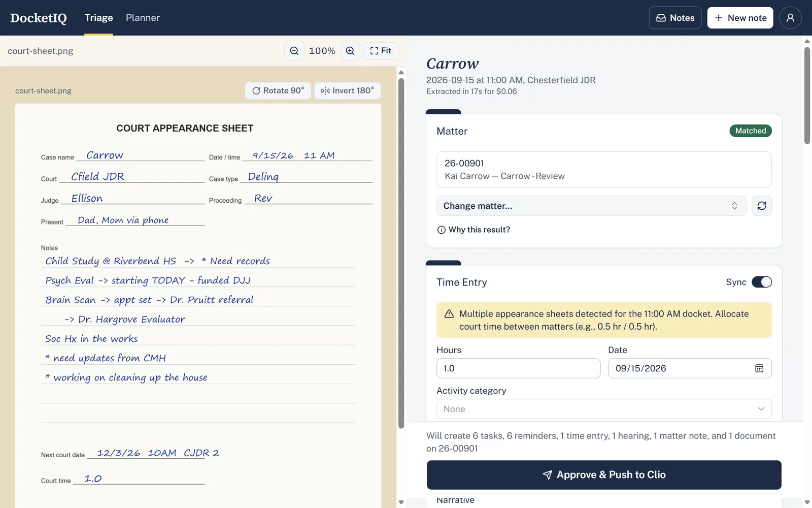Open the Change matter dropdown
This screenshot has width=812, height=508.
tap(591, 206)
